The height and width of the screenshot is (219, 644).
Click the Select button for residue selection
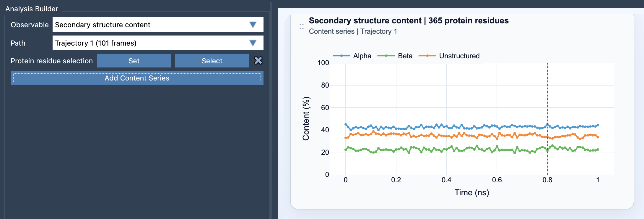click(212, 61)
